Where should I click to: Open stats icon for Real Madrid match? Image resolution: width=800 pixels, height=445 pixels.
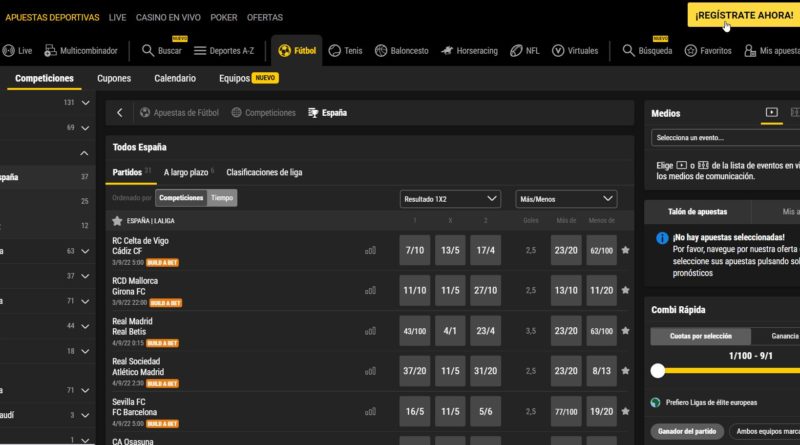point(370,331)
